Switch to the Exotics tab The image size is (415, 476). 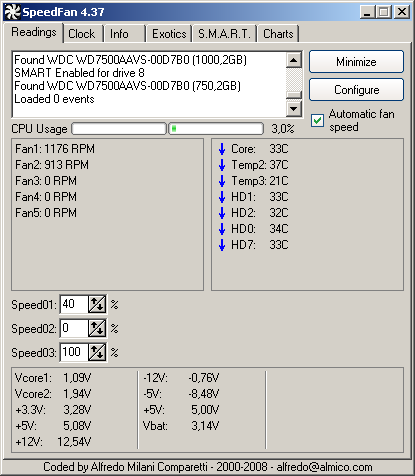point(169,34)
